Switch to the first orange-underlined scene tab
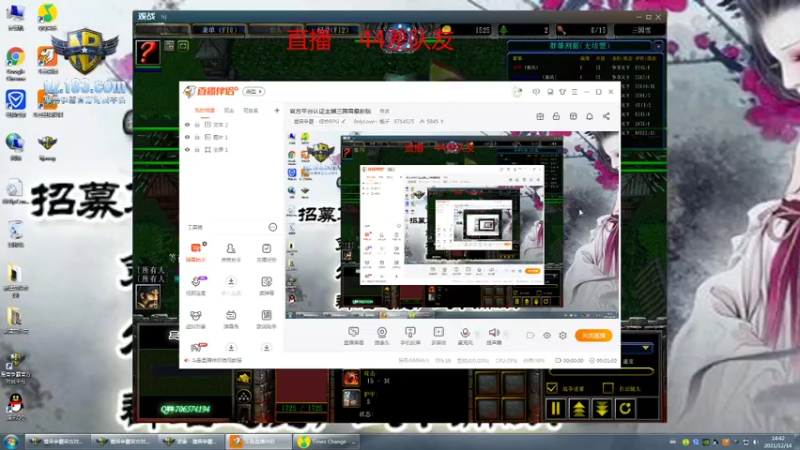The height and width of the screenshot is (450, 800). point(205,110)
